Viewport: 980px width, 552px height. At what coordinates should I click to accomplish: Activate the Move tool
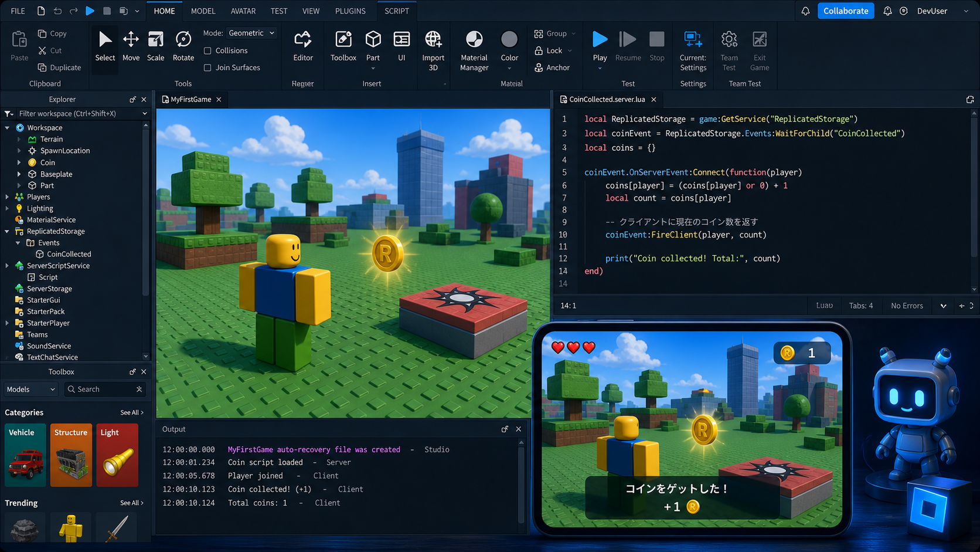point(131,46)
